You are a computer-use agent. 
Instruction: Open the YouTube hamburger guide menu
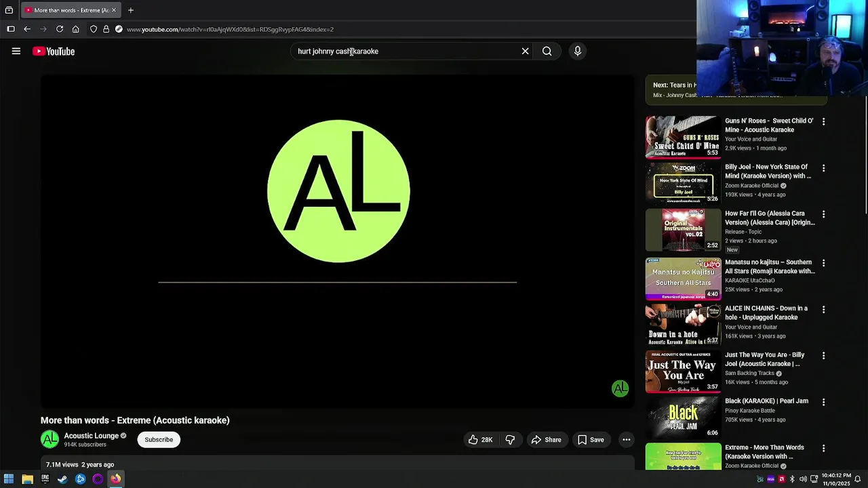tap(16, 51)
